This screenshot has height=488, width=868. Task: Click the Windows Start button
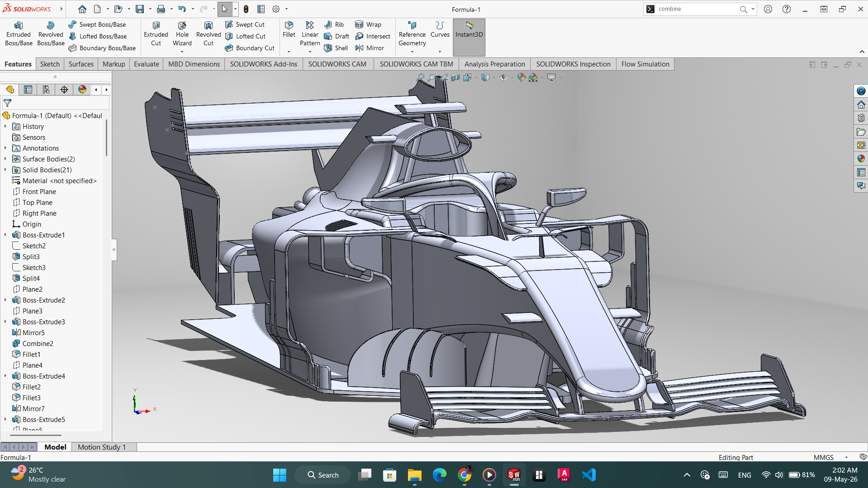pos(280,475)
